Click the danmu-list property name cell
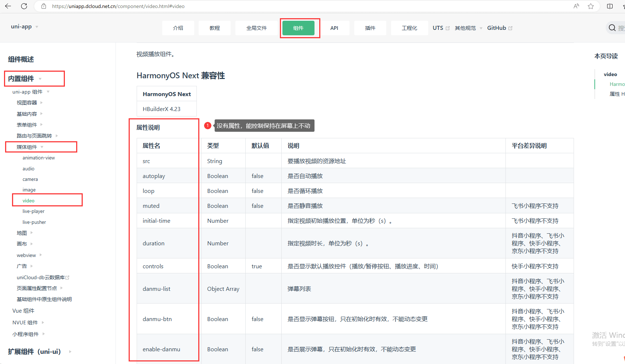 click(169, 289)
